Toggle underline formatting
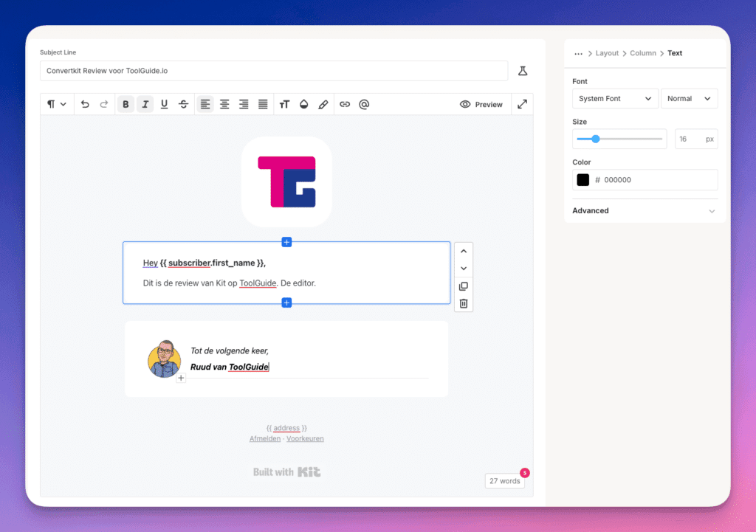756x532 pixels. click(x=164, y=104)
